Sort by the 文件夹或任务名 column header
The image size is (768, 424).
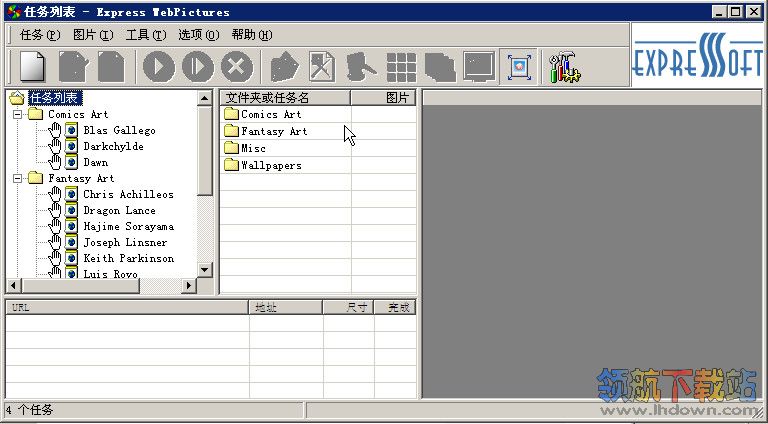[286, 98]
